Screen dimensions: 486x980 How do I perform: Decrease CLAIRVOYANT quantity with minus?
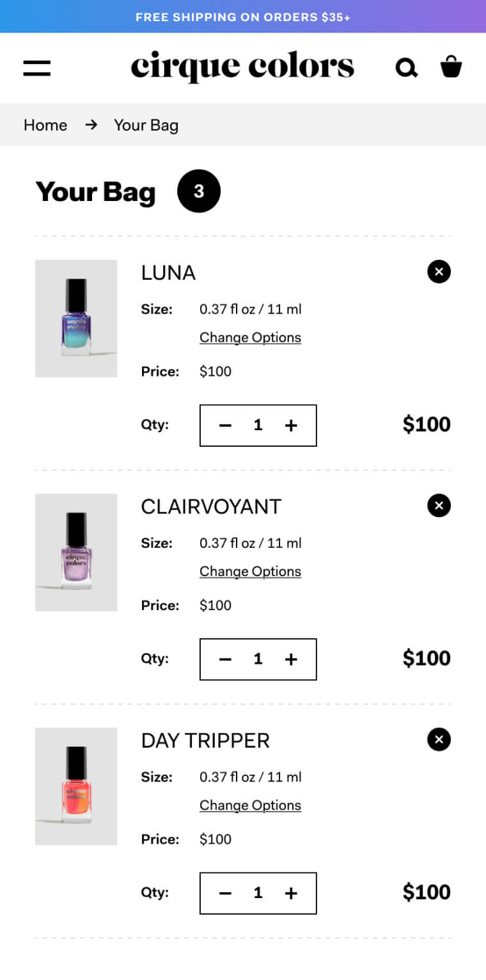tap(225, 659)
